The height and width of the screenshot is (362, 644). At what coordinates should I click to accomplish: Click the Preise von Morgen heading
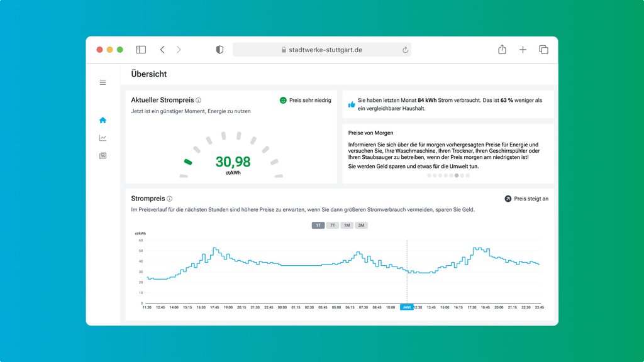[370, 133]
